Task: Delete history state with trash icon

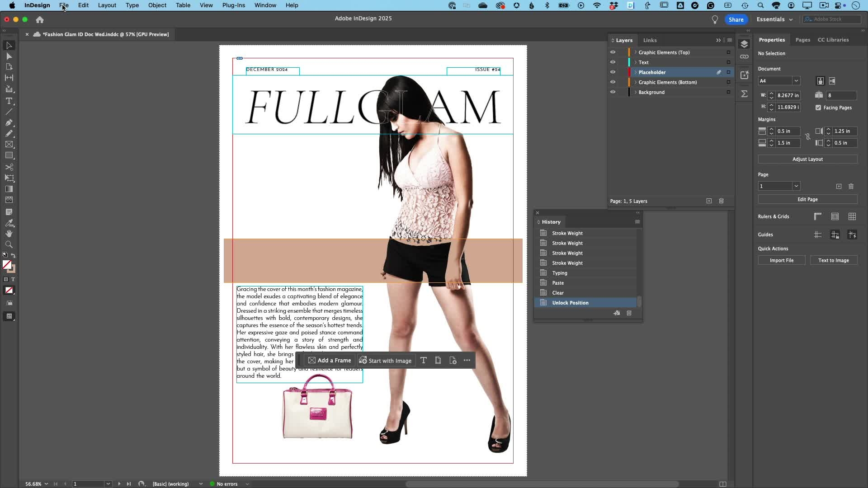Action: [629, 313]
